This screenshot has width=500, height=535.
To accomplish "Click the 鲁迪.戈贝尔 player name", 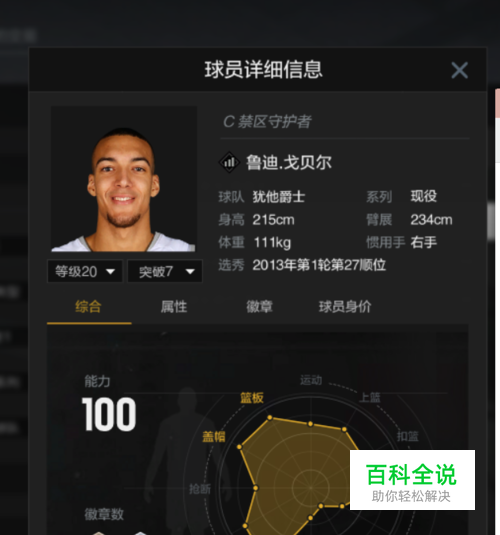I will (289, 162).
